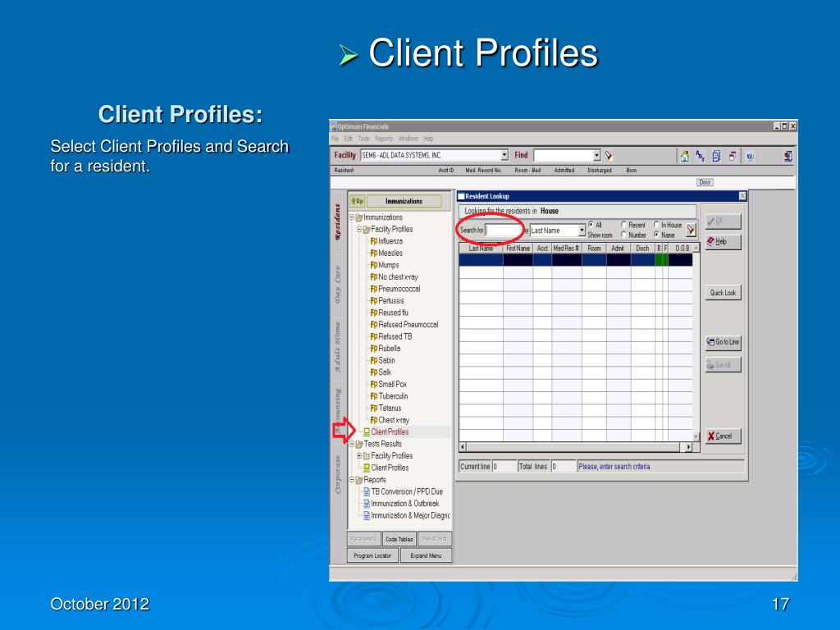Image resolution: width=840 pixels, height=630 pixels.
Task: Click TB Conversion / PPD Due report icon
Action: [367, 491]
